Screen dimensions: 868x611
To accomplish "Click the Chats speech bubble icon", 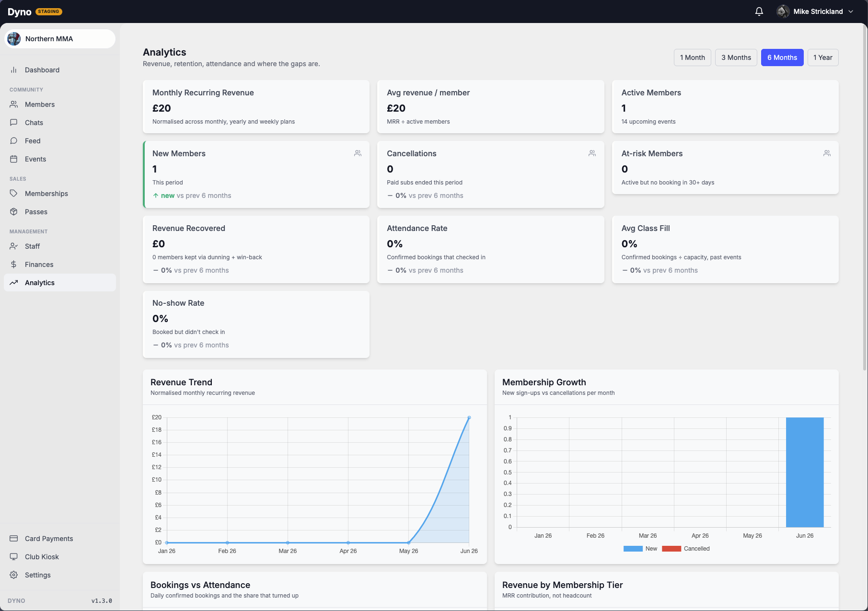I will [14, 123].
